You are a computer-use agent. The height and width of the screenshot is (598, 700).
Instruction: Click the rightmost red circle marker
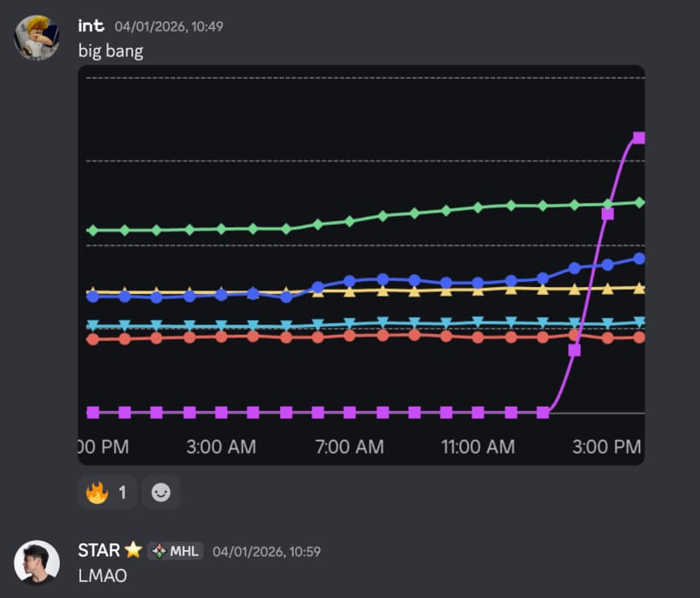pos(639,337)
